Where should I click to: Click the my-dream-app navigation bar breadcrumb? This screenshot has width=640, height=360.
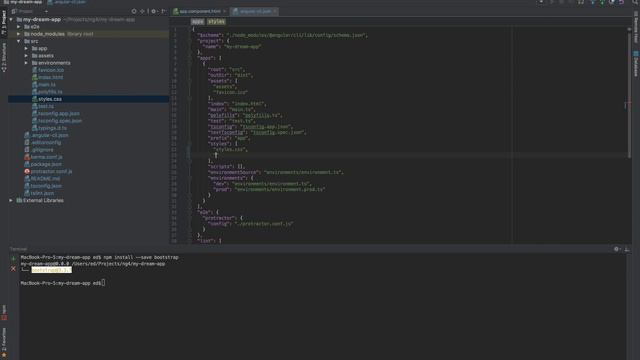[x=23, y=2]
